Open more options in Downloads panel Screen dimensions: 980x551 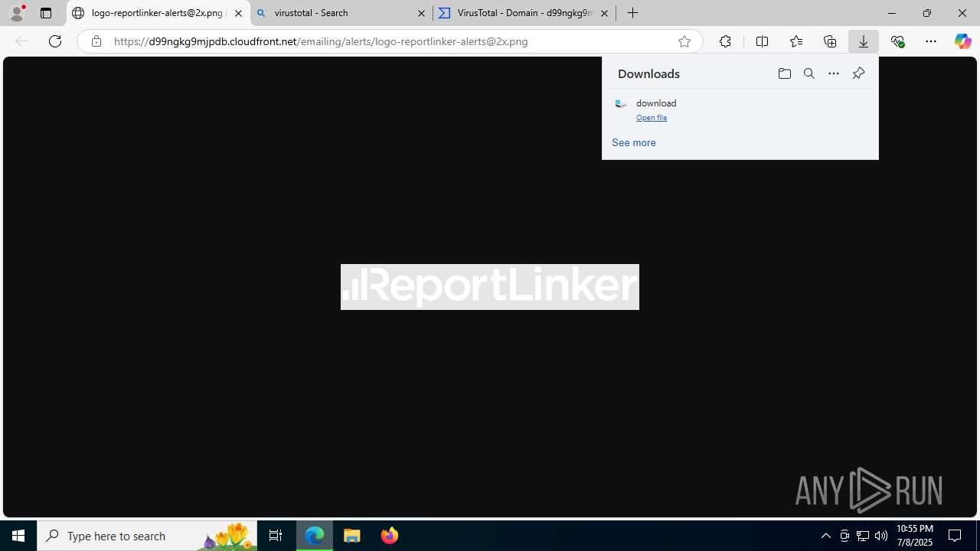834,73
